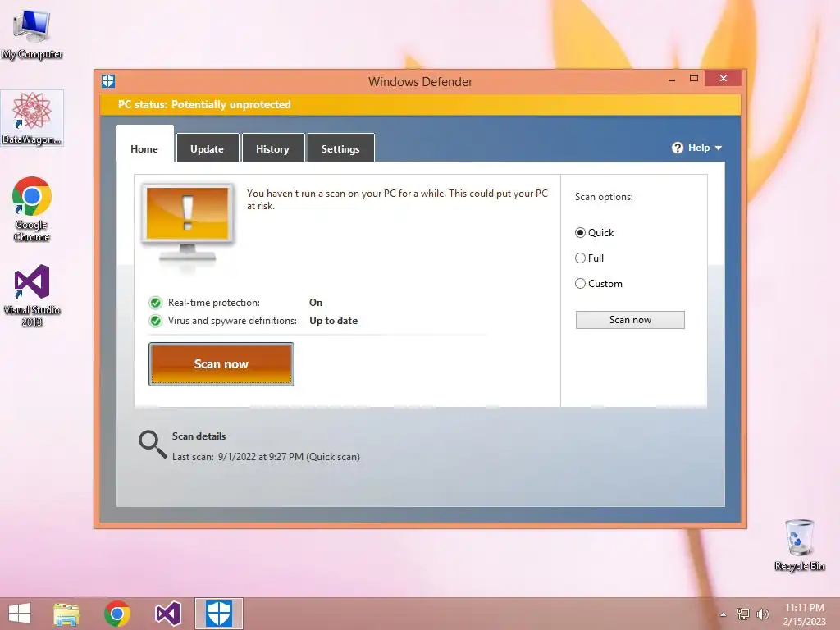The width and height of the screenshot is (840, 630).
Task: Click the Virus and spyware definitions check icon
Action: (x=155, y=321)
